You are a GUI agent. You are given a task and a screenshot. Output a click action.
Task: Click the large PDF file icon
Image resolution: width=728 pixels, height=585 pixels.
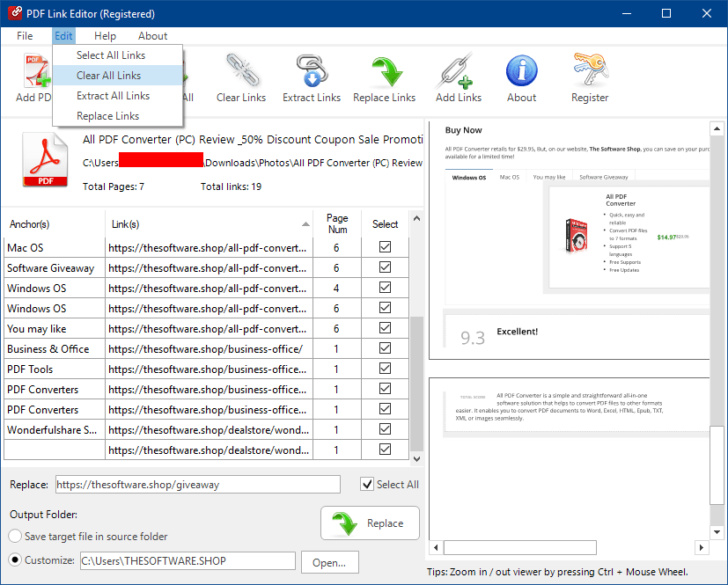[x=43, y=159]
